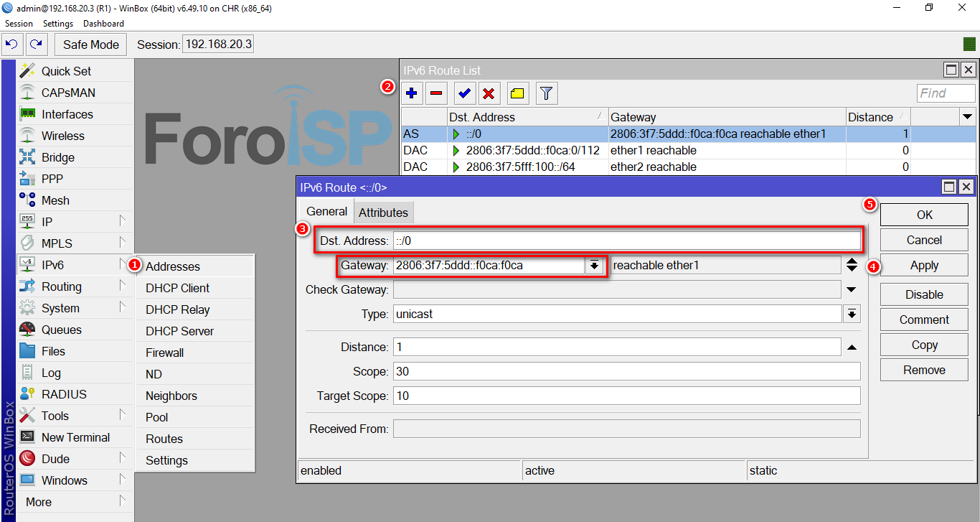
Task: Open the Dashboard menu
Action: pyautogui.click(x=103, y=24)
